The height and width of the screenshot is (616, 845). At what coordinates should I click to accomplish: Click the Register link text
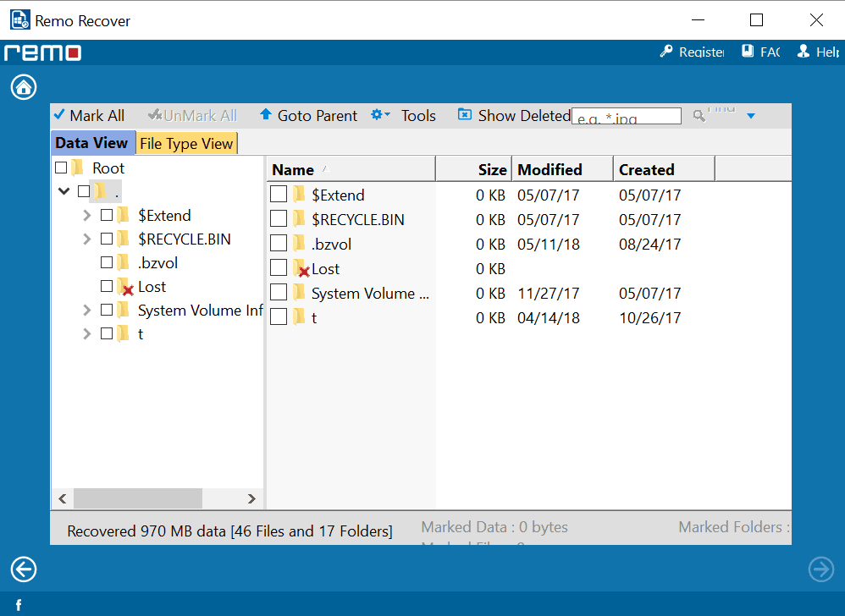pos(702,52)
